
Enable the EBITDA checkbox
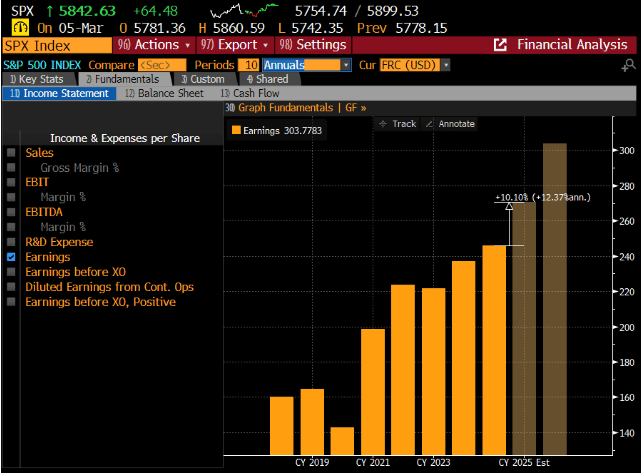click(x=11, y=212)
